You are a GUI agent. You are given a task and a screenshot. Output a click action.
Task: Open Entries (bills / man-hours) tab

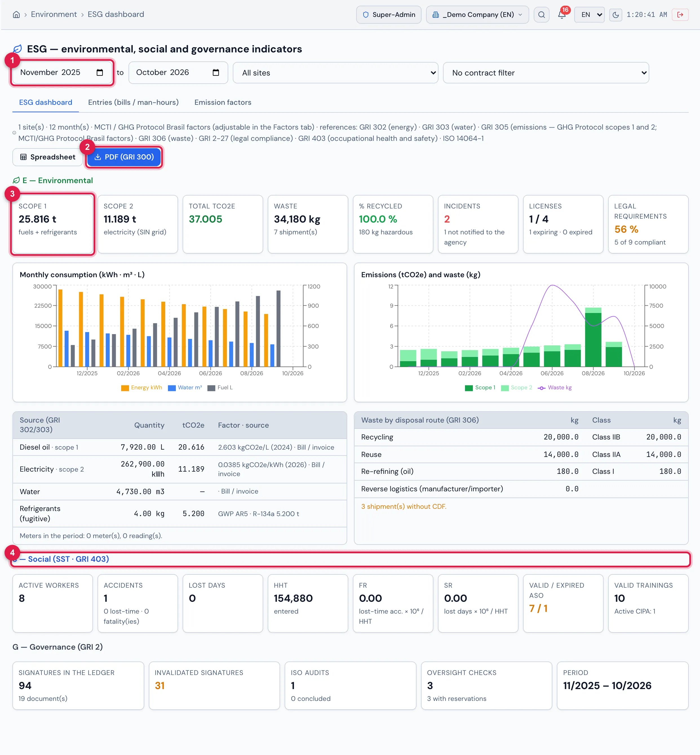pos(133,102)
